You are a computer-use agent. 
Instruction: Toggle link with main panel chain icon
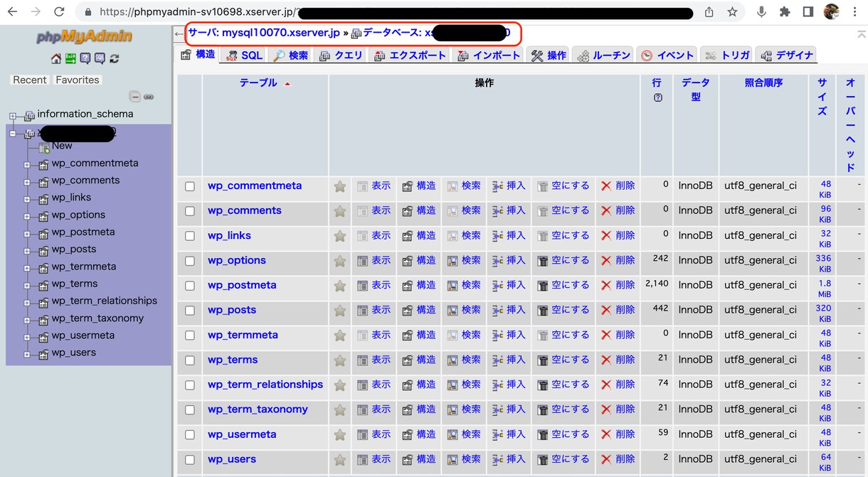[x=149, y=97]
